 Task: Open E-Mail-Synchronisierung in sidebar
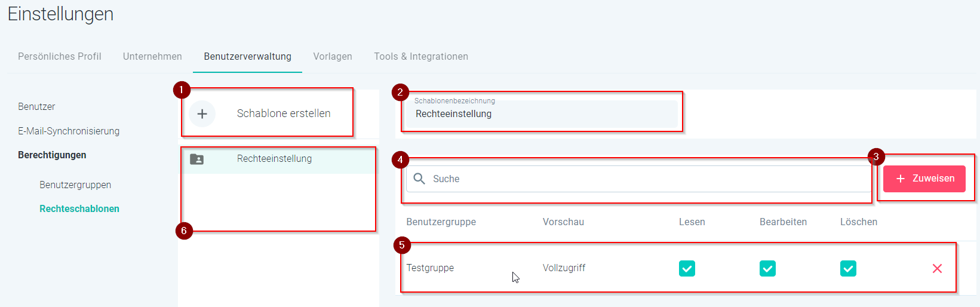pos(69,131)
